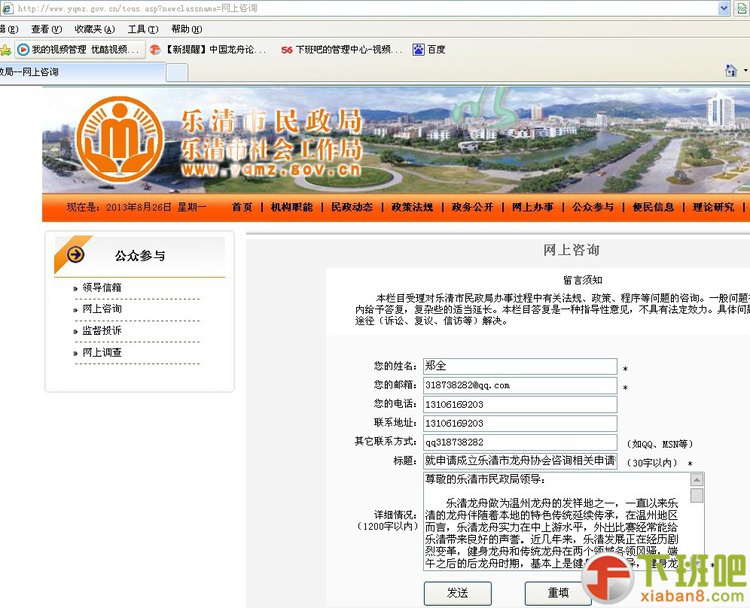Open 网上咨询 in the sidebar

(102, 309)
